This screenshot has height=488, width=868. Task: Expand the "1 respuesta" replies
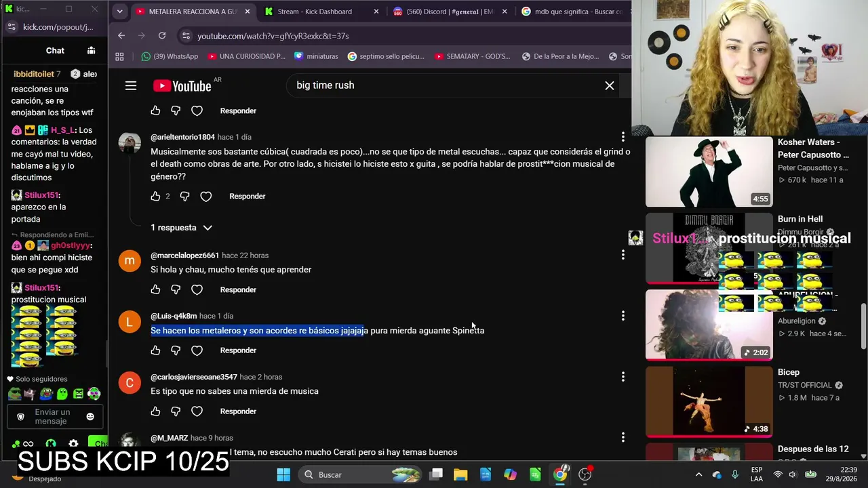pyautogui.click(x=181, y=228)
